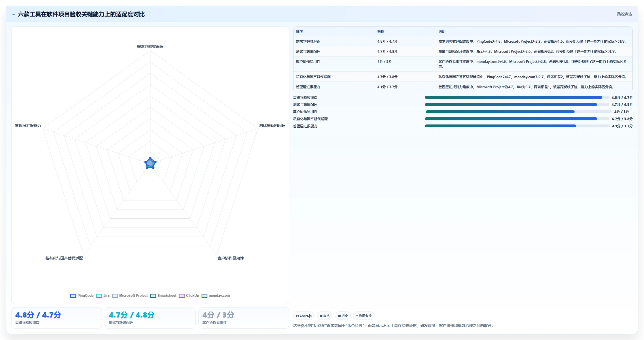Click the 数据 column header
The image size is (644, 340).
pos(381,32)
